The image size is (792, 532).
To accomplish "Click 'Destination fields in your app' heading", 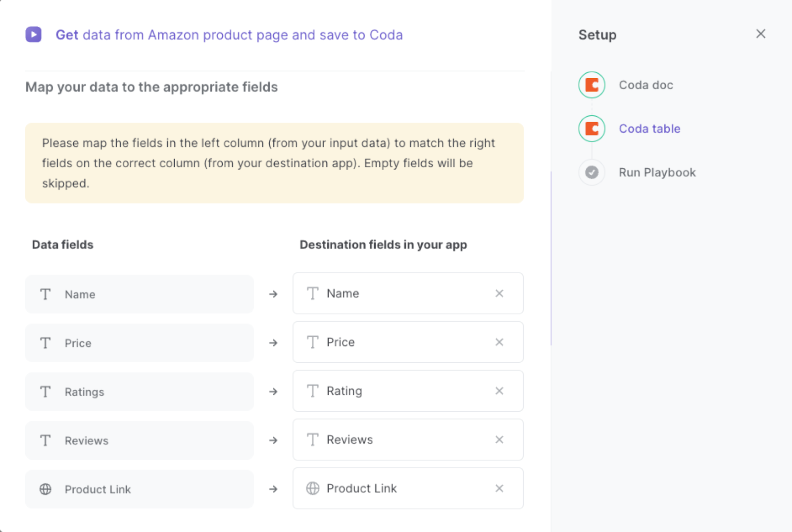I will coord(383,245).
